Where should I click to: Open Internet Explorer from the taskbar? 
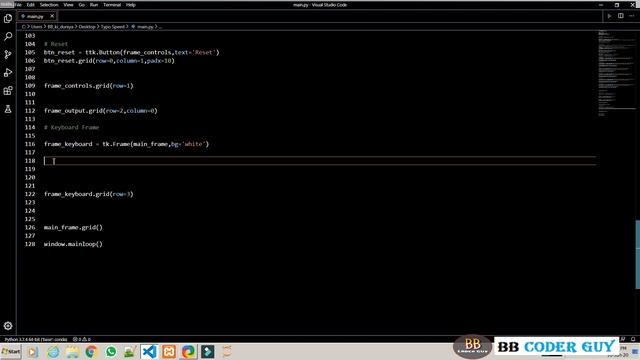(53, 351)
